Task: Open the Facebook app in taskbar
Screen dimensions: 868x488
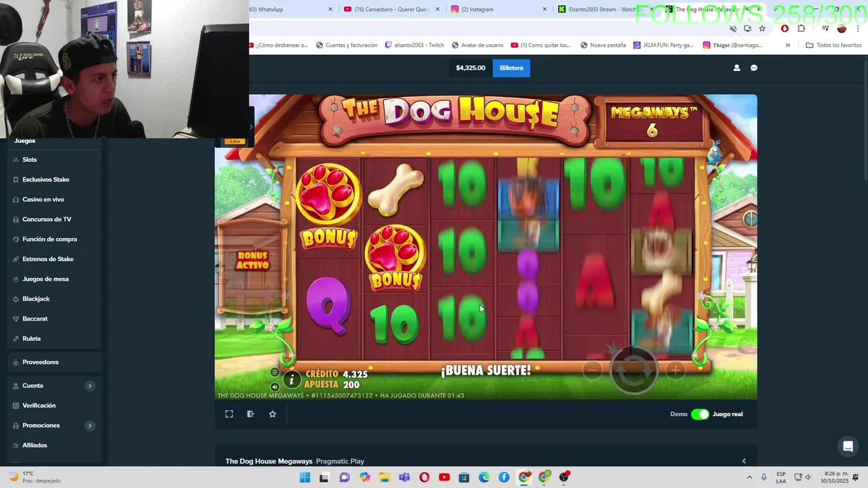Action: 504,477
